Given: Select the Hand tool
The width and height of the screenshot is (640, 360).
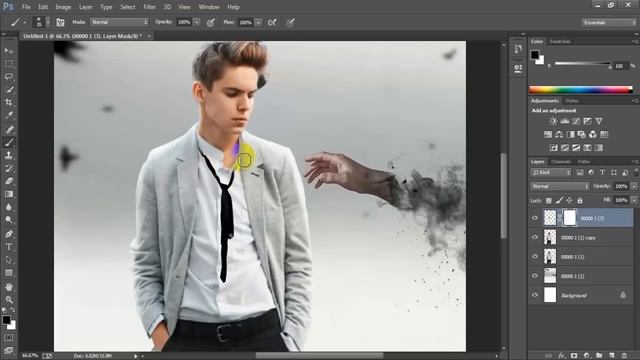Looking at the screenshot, I should tap(9, 287).
